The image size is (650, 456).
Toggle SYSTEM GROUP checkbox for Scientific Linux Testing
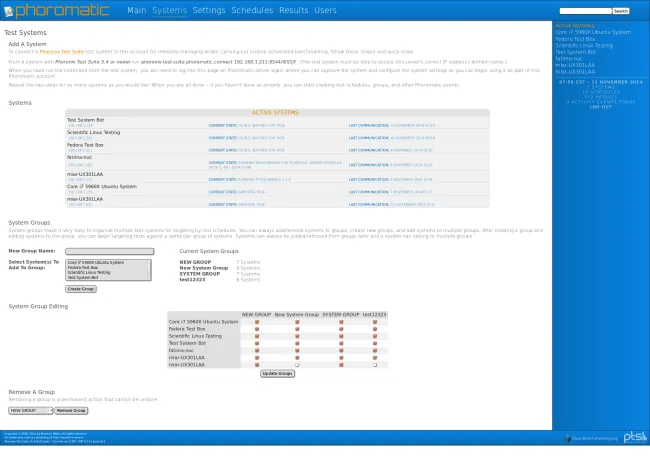pos(341,336)
